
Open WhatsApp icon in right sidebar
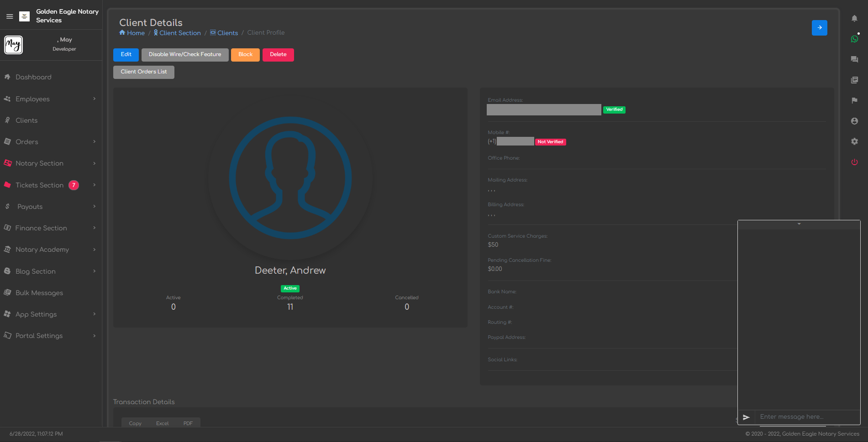(x=854, y=39)
